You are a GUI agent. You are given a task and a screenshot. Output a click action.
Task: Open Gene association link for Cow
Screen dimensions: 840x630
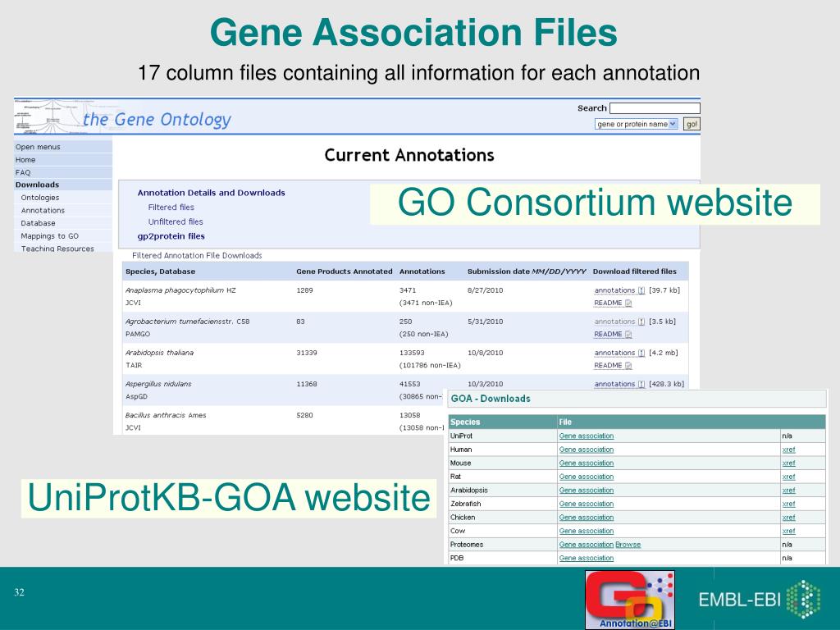tap(586, 531)
